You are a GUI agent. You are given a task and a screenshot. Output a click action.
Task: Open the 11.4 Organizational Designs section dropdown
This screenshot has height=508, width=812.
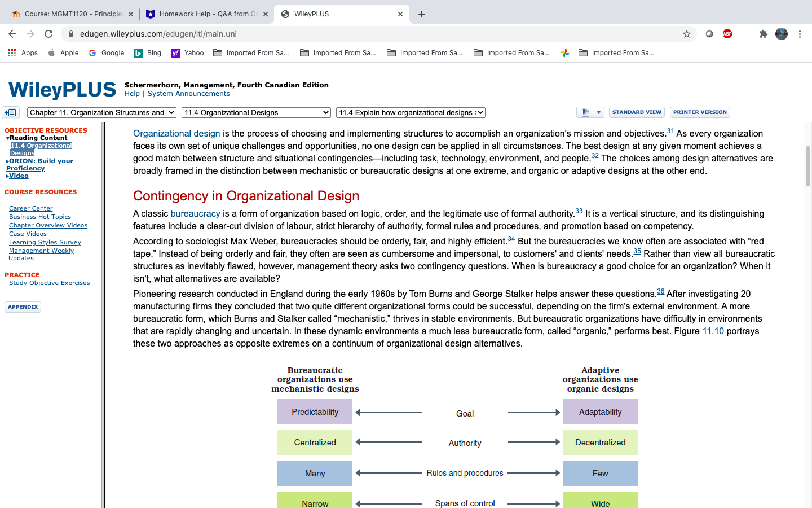[256, 113]
